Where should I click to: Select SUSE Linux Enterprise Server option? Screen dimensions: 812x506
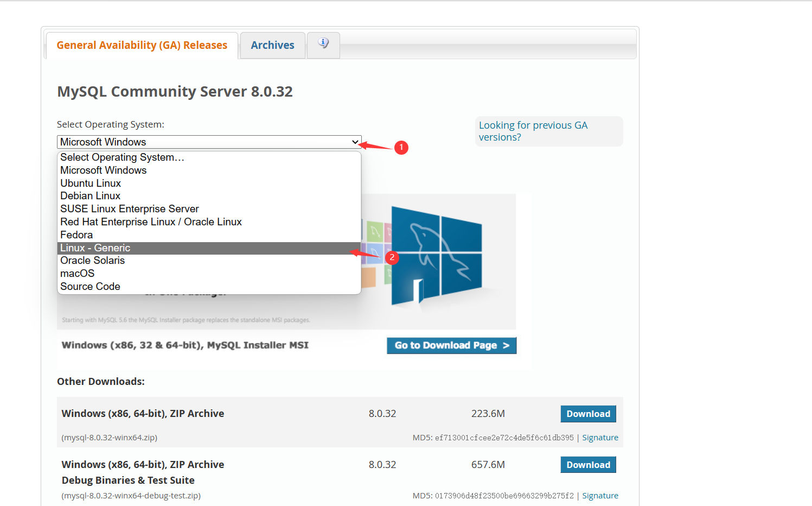pos(209,209)
